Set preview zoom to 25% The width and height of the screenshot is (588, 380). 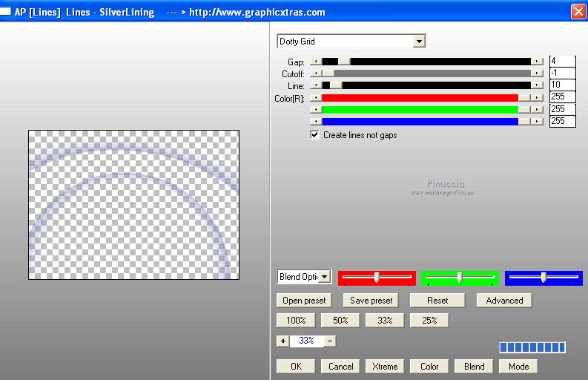pyautogui.click(x=429, y=321)
